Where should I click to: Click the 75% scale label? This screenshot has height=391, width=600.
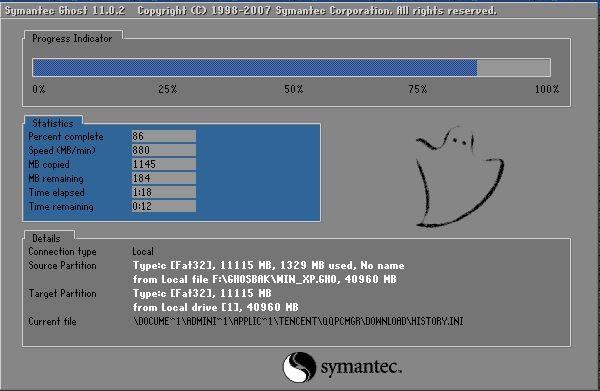tap(417, 89)
